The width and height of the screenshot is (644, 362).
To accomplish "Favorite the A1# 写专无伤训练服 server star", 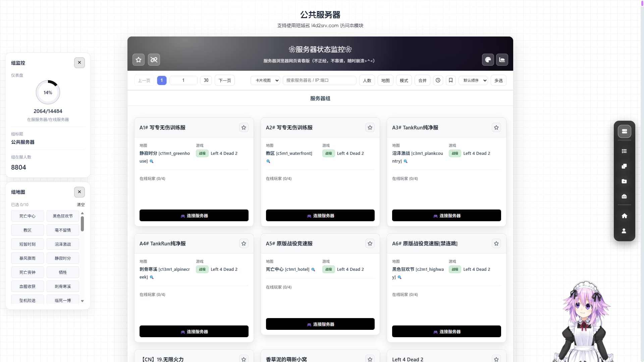I will [244, 127].
